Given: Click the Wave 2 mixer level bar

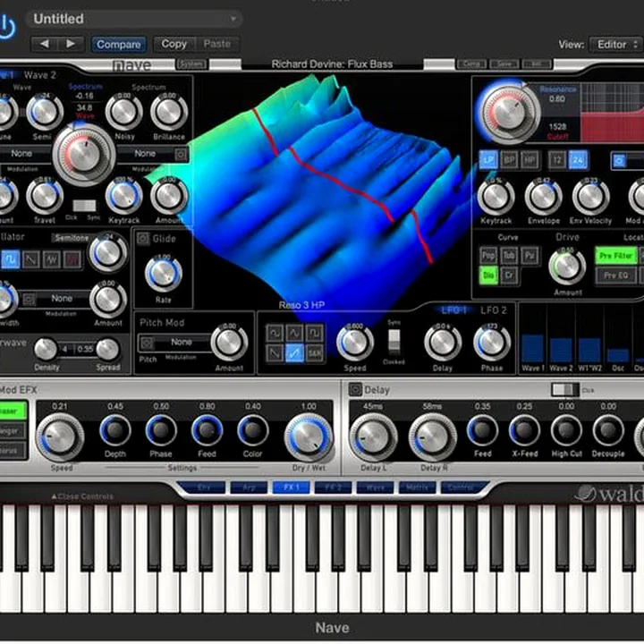Looking at the screenshot, I should tap(561, 350).
